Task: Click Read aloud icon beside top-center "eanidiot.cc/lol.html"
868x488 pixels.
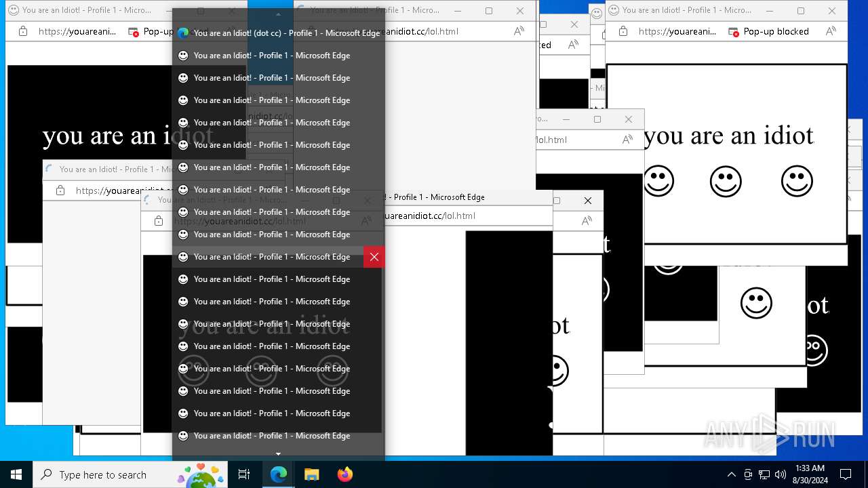Action: click(x=519, y=31)
